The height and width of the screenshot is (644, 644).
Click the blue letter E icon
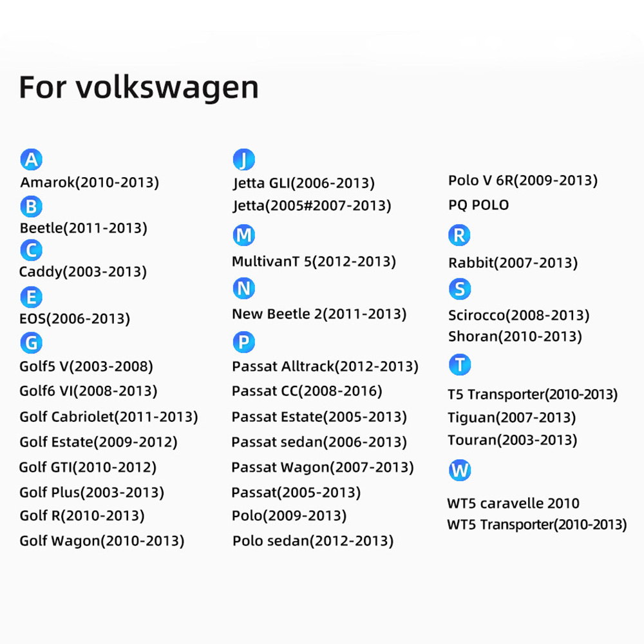coord(31,297)
